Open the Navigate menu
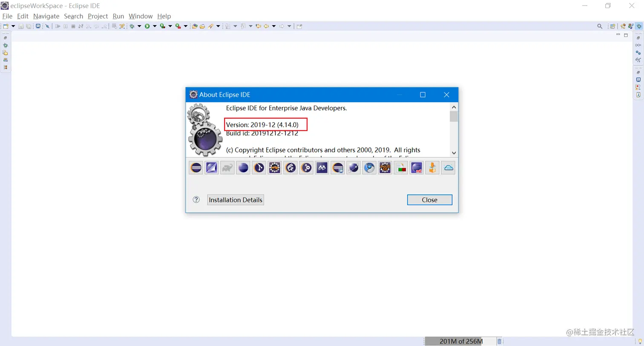This screenshot has width=644, height=346. pos(46,16)
